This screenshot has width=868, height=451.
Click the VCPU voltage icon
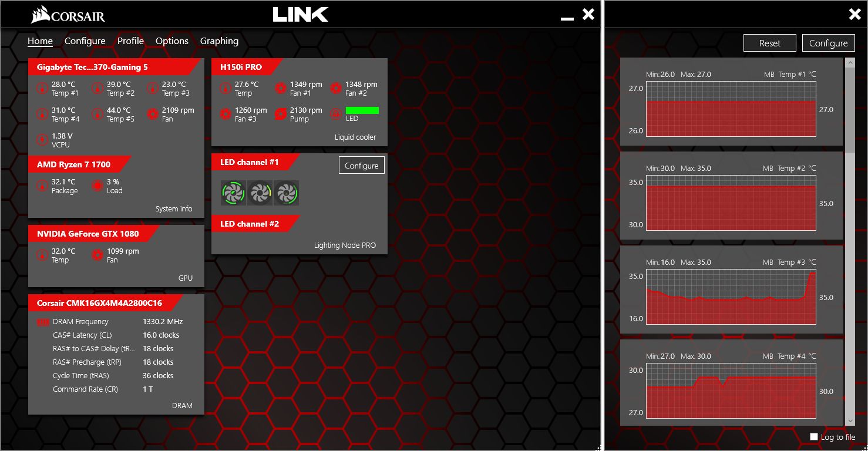pos(42,140)
